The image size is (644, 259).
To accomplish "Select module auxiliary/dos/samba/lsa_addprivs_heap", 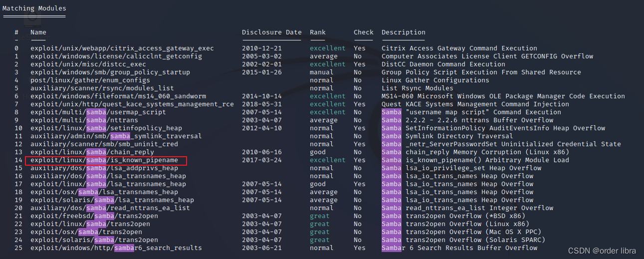I will click(104, 168).
